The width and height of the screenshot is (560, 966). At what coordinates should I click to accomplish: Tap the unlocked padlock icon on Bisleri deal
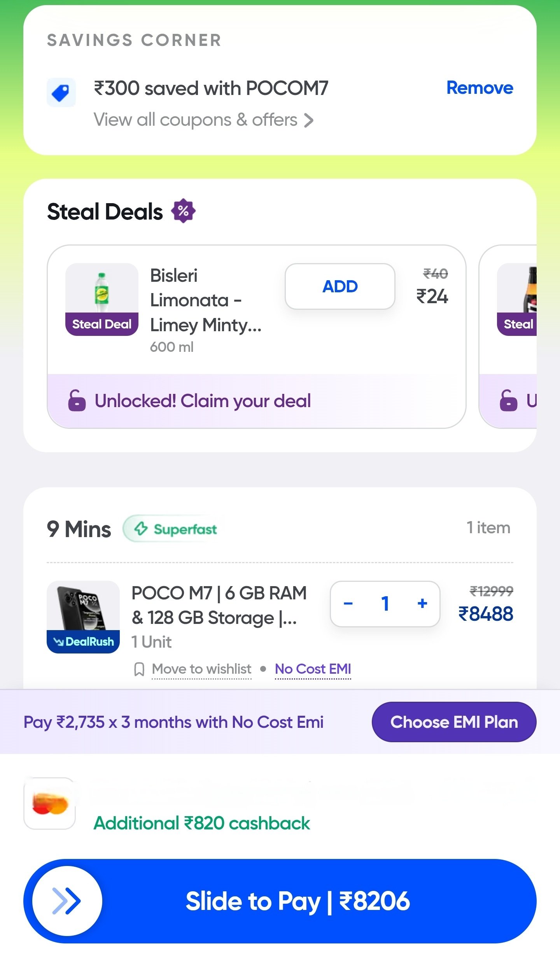77,400
